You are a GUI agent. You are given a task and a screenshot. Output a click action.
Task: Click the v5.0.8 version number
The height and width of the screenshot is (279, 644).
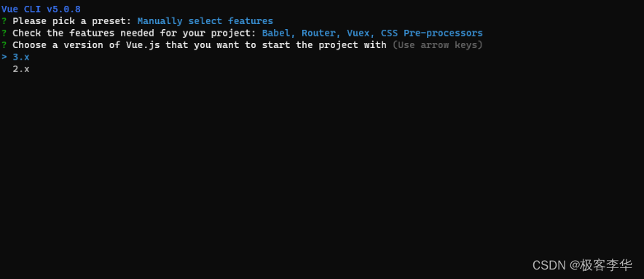63,9
